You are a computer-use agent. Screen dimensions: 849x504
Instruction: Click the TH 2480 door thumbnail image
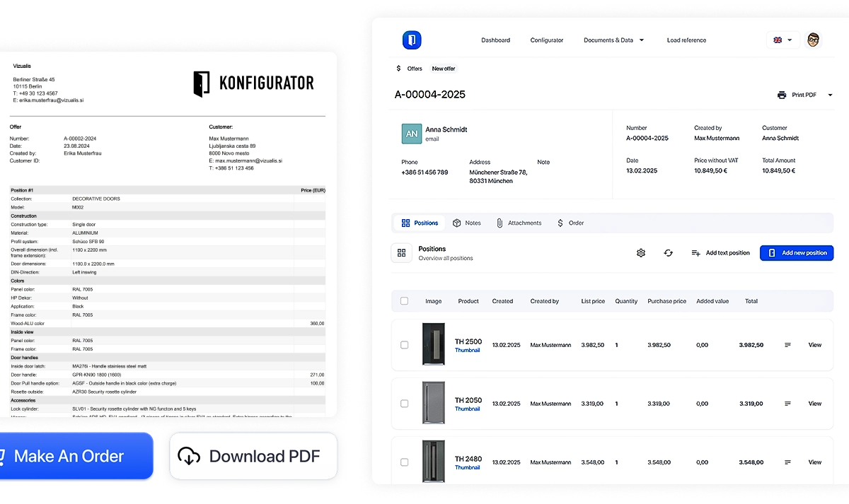[434, 462]
